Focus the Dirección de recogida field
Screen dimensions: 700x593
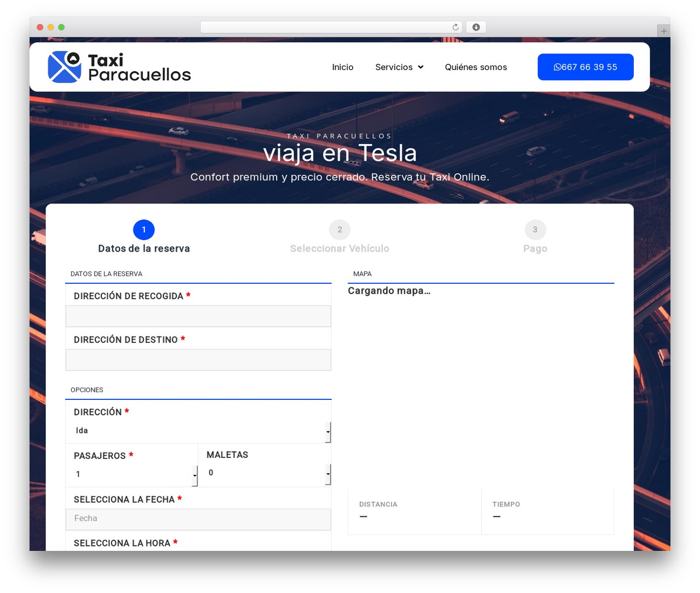(199, 316)
